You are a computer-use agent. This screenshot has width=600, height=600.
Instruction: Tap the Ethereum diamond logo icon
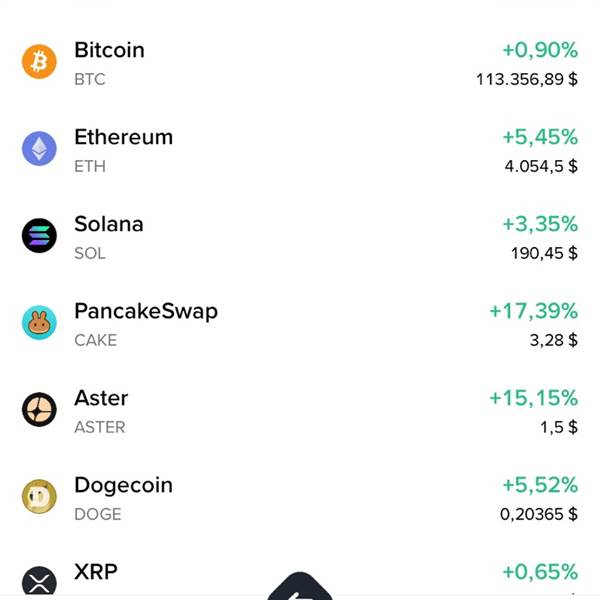40,150
